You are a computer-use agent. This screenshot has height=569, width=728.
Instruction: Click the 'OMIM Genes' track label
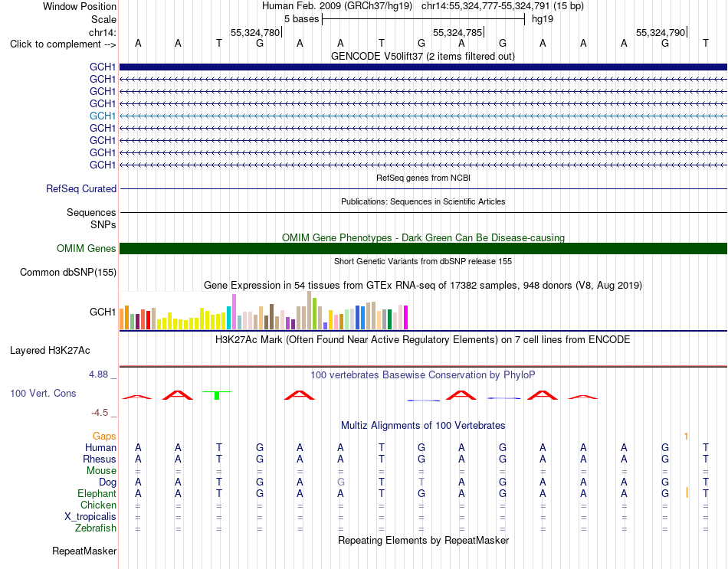click(x=87, y=248)
